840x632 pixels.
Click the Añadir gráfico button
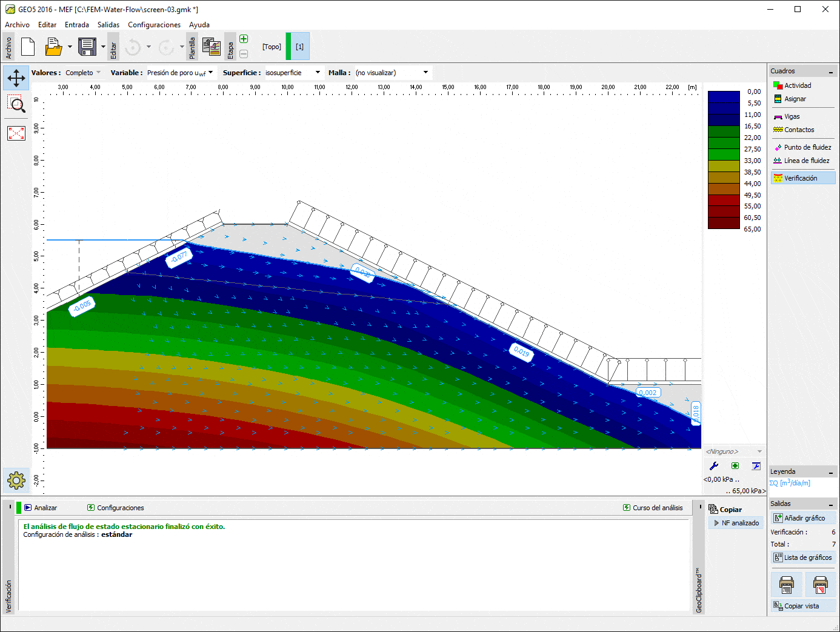804,518
